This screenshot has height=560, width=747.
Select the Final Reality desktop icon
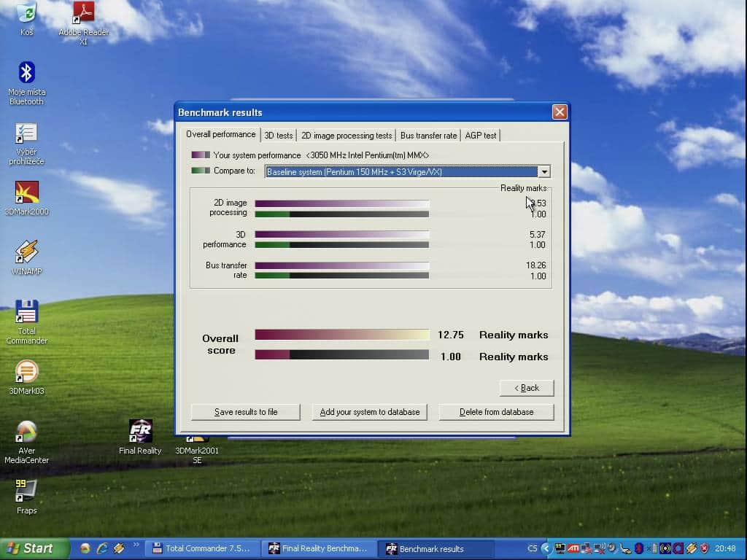point(140,437)
